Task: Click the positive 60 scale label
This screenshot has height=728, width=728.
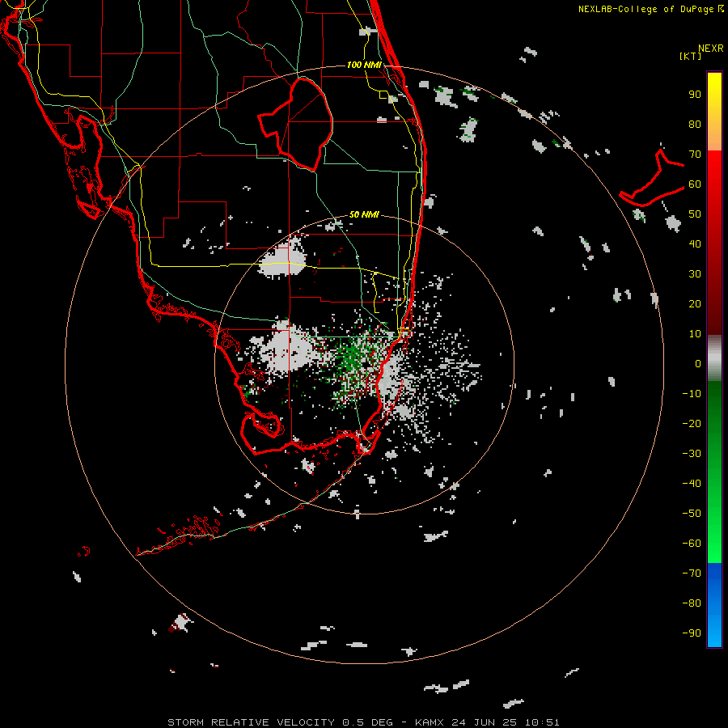Action: (x=695, y=184)
